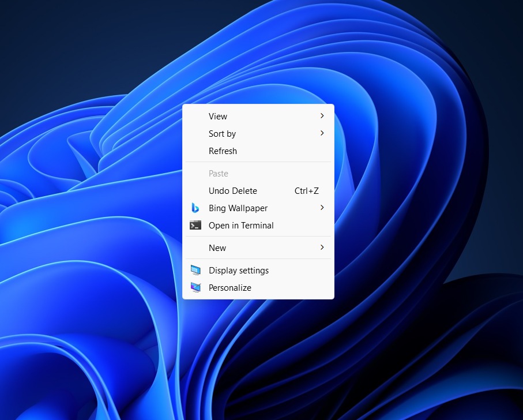
Task: Click the Terminal prompt icon
Action: point(195,225)
